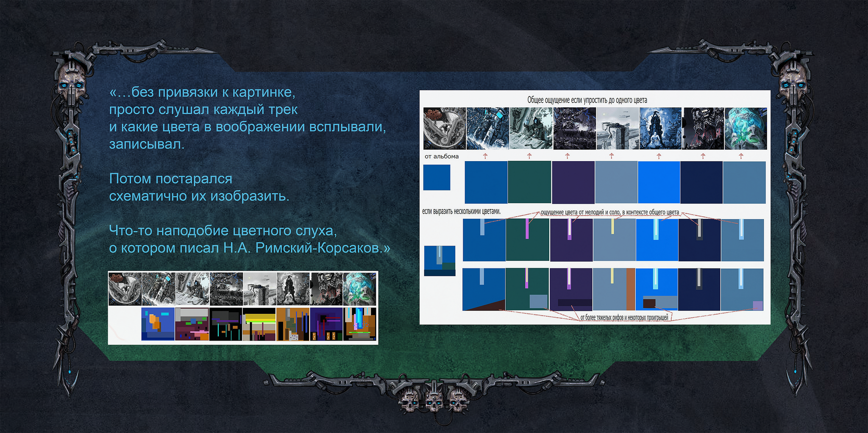
Task: Select the grayscale monk and tower in the left strip
Action: (x=293, y=289)
